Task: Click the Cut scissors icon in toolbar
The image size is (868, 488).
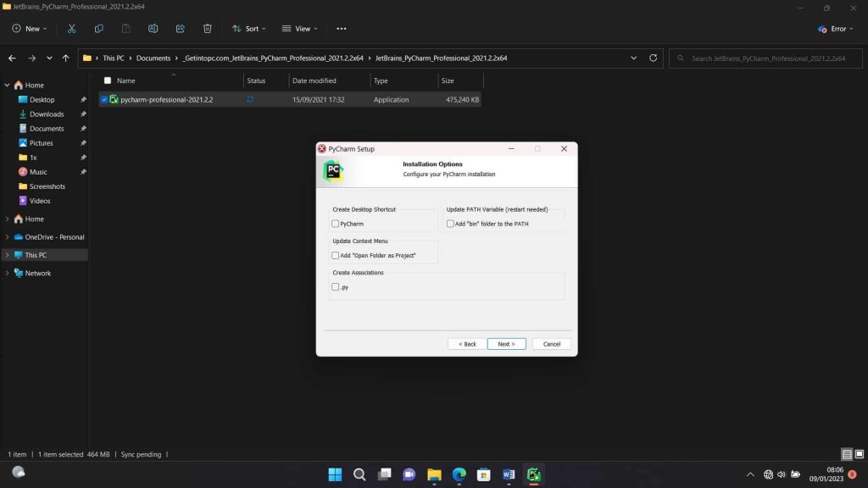Action: coord(72,28)
